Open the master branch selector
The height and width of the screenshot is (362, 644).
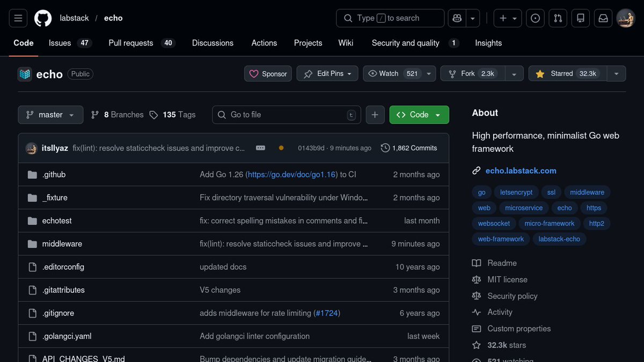[x=50, y=115]
